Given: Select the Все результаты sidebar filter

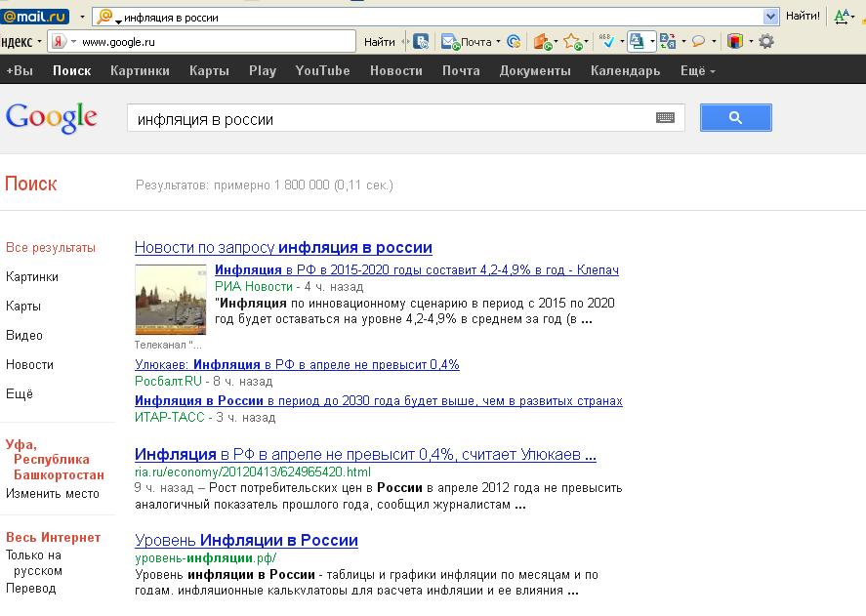Looking at the screenshot, I should click(51, 248).
